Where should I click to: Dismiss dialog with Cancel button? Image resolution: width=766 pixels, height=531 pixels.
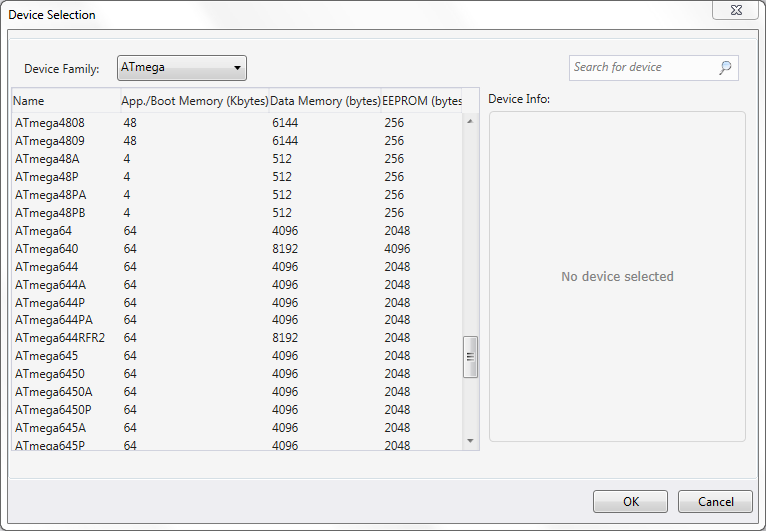(715, 502)
